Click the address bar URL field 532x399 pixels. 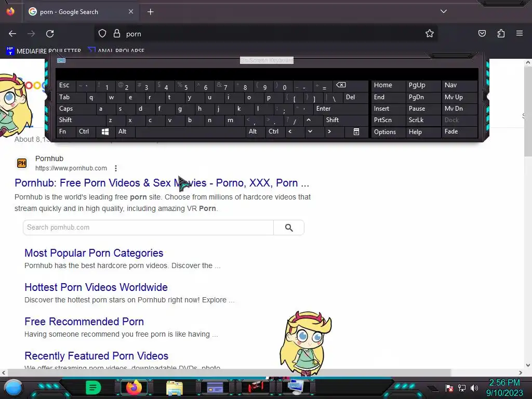point(265,34)
